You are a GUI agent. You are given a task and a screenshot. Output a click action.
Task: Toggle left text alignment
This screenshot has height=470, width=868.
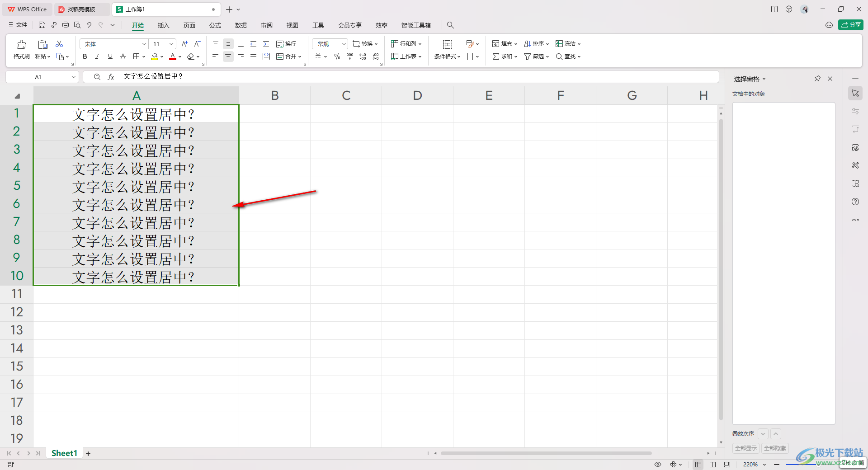(x=216, y=56)
